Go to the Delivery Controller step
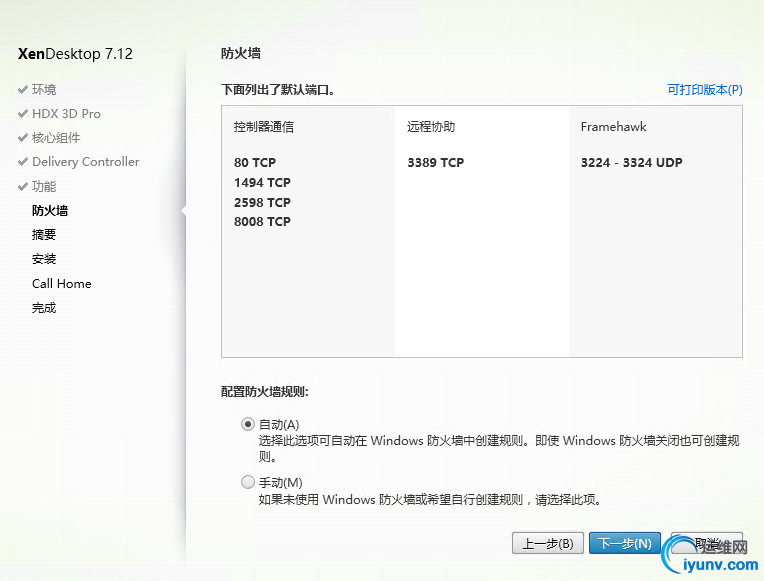The image size is (764, 581). click(86, 162)
